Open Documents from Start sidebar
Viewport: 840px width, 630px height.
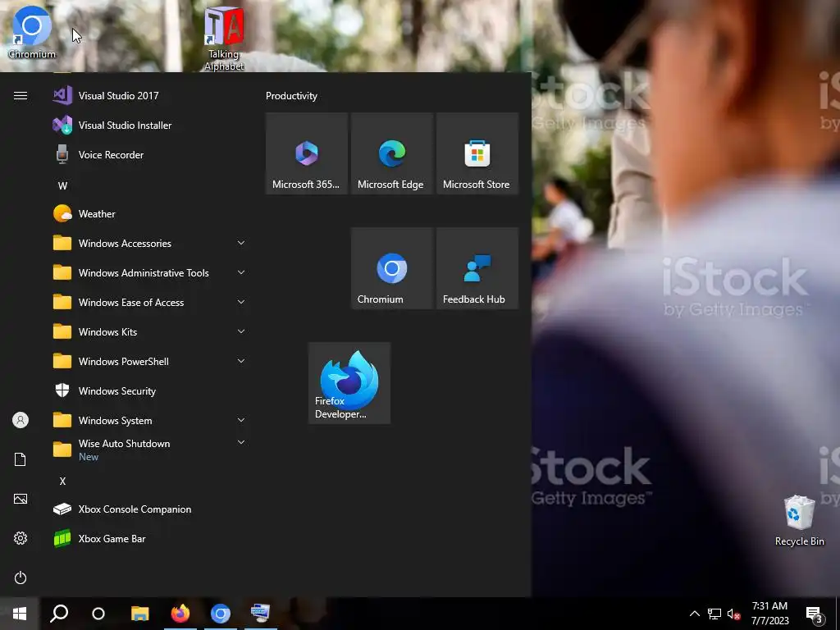[21, 459]
